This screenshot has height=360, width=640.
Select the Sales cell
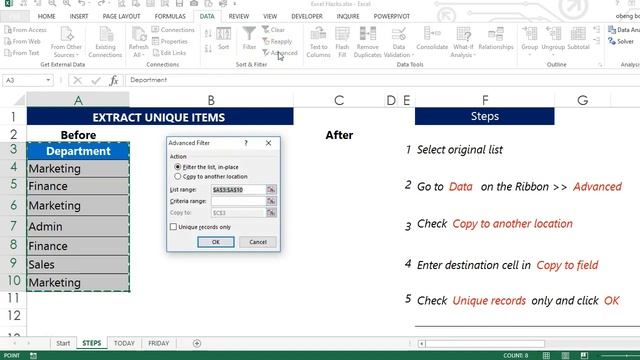(x=78, y=264)
